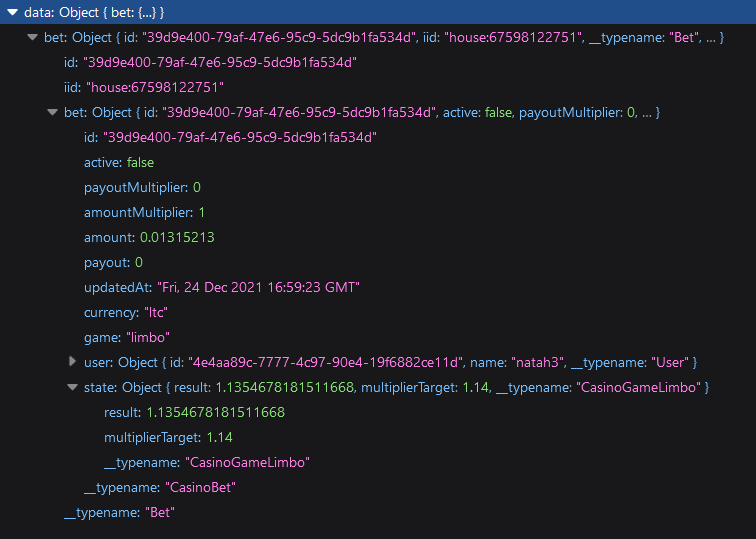
Task: Select the currency "ltc" row
Action: pyautogui.click(x=126, y=313)
